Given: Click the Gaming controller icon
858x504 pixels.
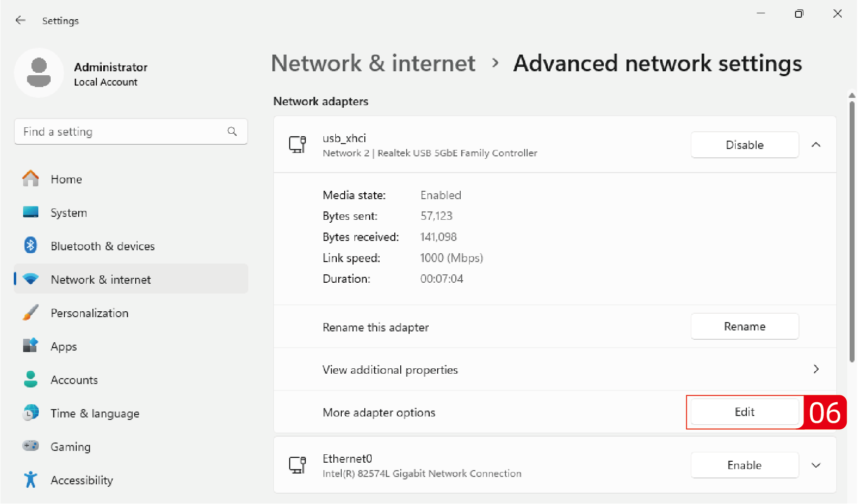Looking at the screenshot, I should [30, 446].
